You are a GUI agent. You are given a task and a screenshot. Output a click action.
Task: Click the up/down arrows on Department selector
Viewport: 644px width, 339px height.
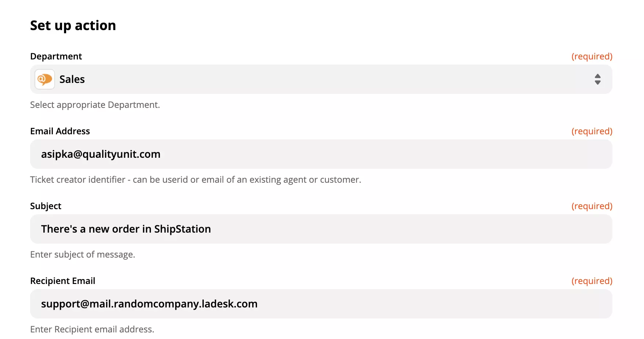click(x=598, y=79)
